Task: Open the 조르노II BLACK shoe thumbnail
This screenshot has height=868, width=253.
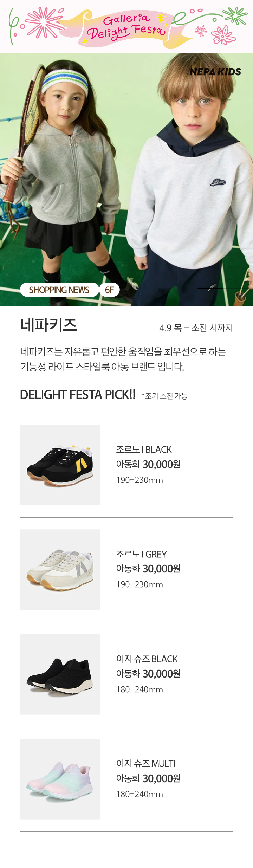Action: (60, 465)
